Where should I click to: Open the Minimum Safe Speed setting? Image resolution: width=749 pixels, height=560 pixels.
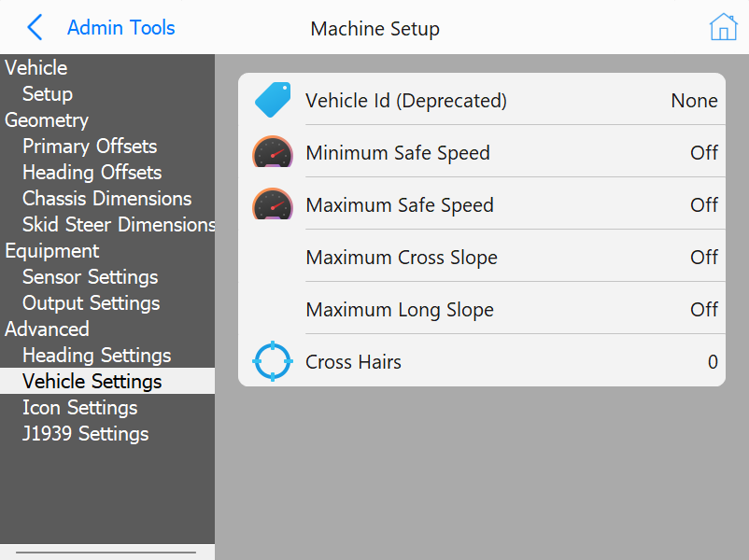coord(482,152)
